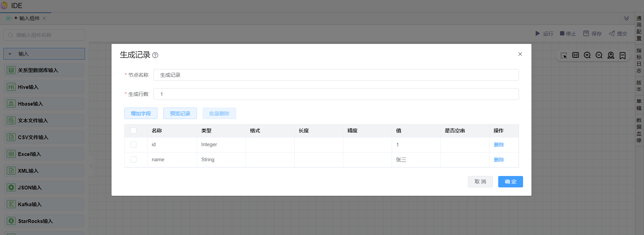Close the 输入组件 tab

[x=44, y=18]
